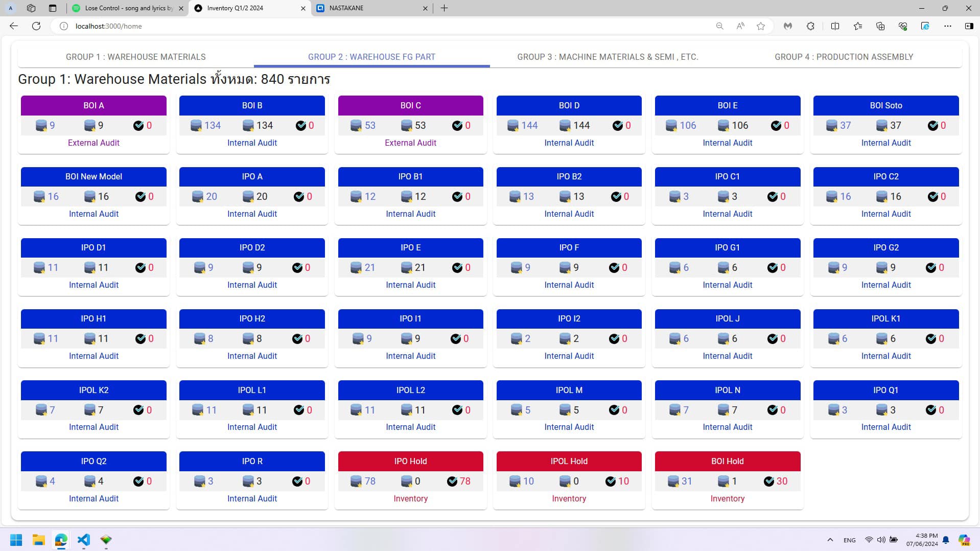
Task: Add page to favorites star icon
Action: (761, 26)
